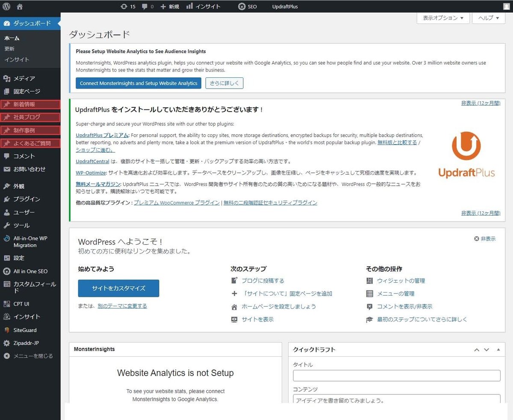Open Zipaddr-JP gear icon
This screenshot has width=513, height=420.
click(6, 343)
